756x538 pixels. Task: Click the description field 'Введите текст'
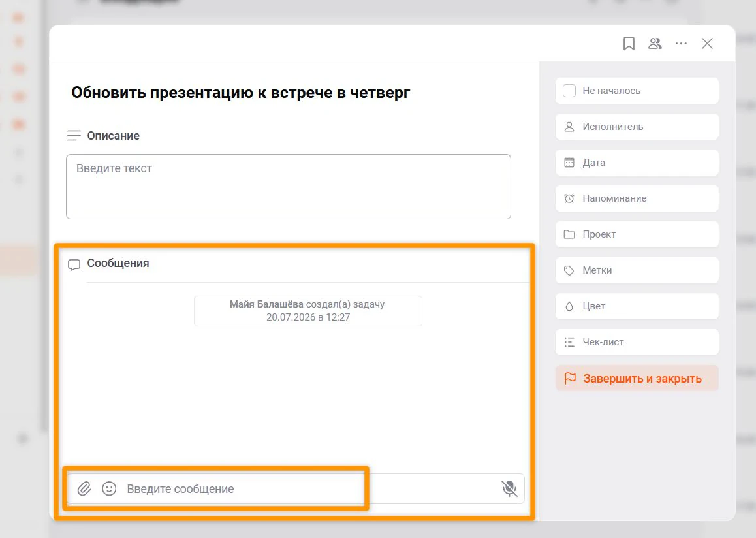[289, 187]
